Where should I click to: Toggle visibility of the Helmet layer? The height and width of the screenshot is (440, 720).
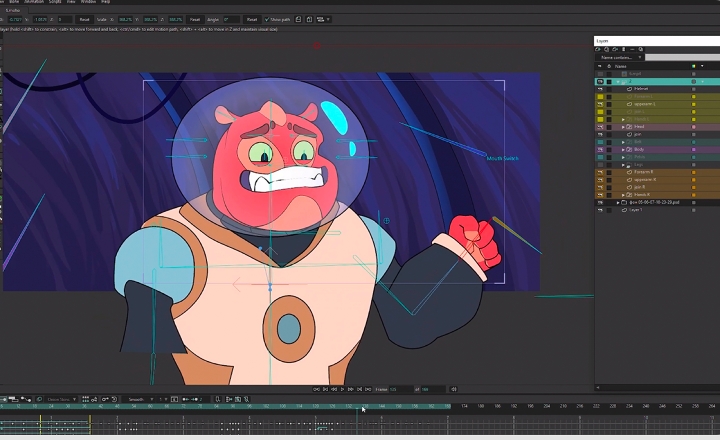coord(600,89)
